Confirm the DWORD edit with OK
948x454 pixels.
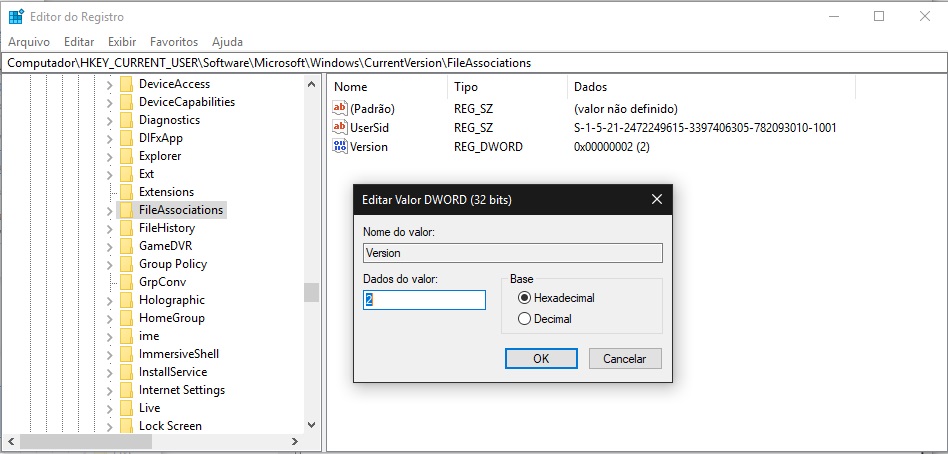click(541, 358)
